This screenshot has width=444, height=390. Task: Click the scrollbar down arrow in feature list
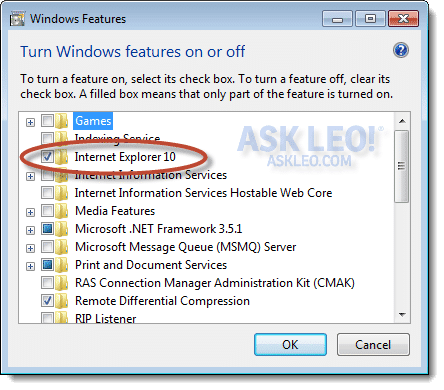pyautogui.click(x=402, y=314)
